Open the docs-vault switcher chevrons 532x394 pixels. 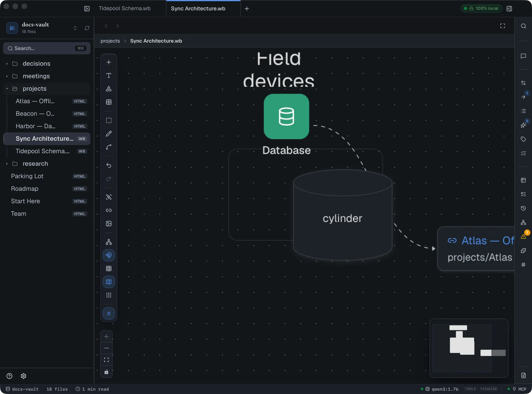(75, 28)
